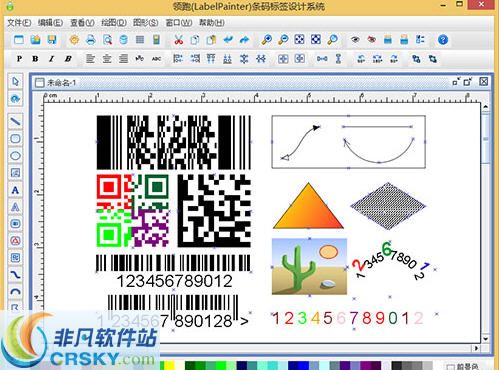Pick the bright green palette swatch

221,366
